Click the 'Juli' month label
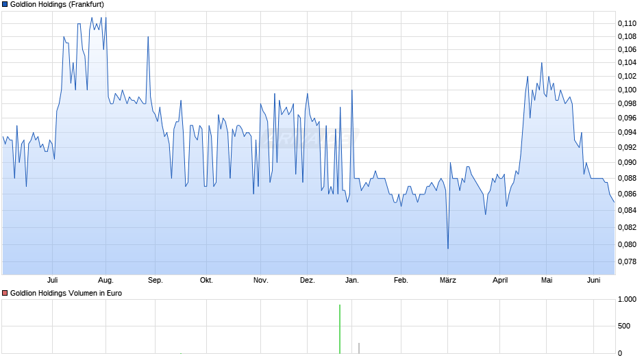 coord(53,281)
